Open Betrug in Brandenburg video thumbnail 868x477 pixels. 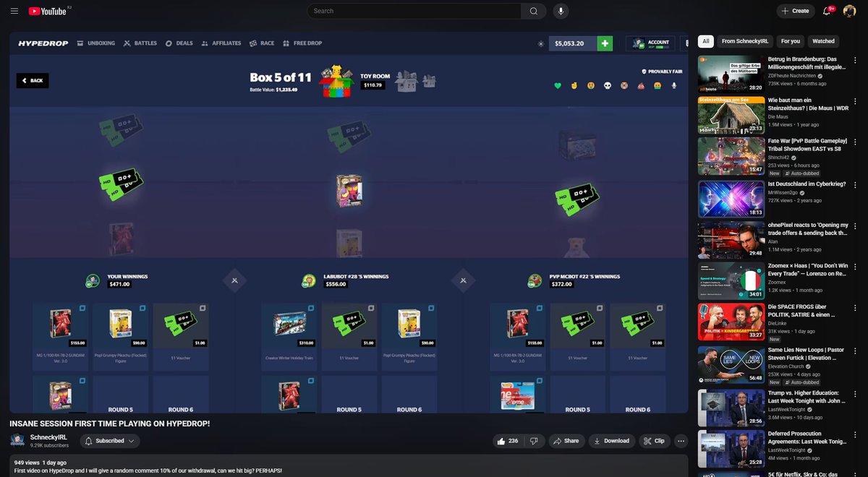(731, 73)
